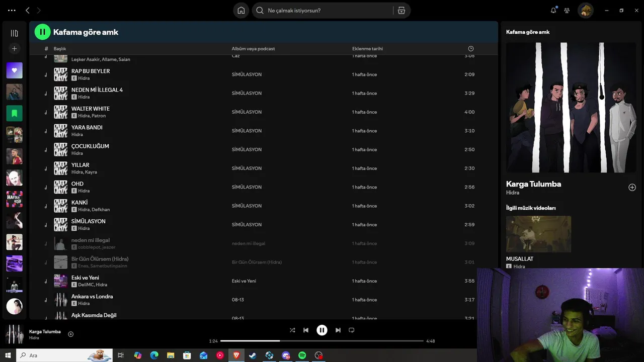This screenshot has height=362, width=644.
Task: Open File Explorer from the taskbar
Action: [171, 355]
